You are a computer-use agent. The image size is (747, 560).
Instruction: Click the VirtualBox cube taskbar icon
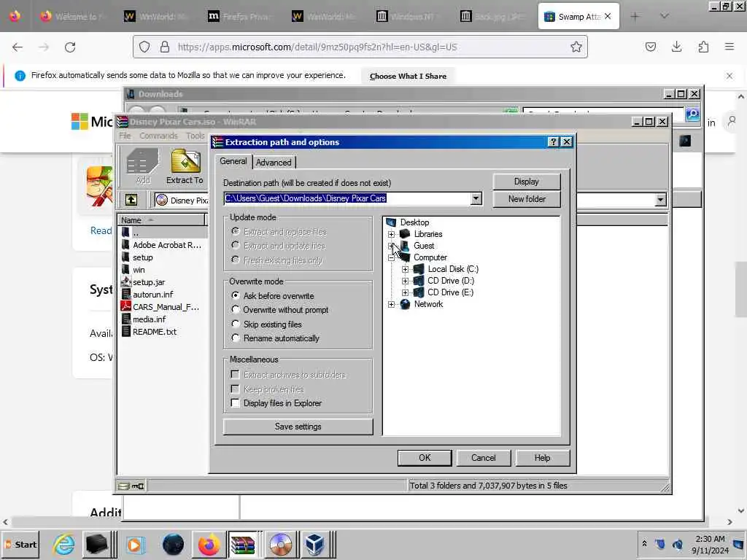pos(315,544)
